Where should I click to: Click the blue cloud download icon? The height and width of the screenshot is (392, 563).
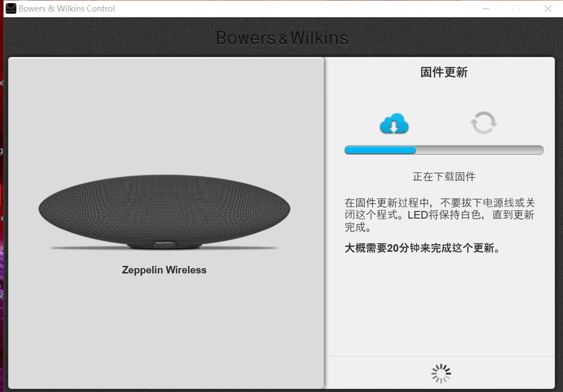point(394,124)
